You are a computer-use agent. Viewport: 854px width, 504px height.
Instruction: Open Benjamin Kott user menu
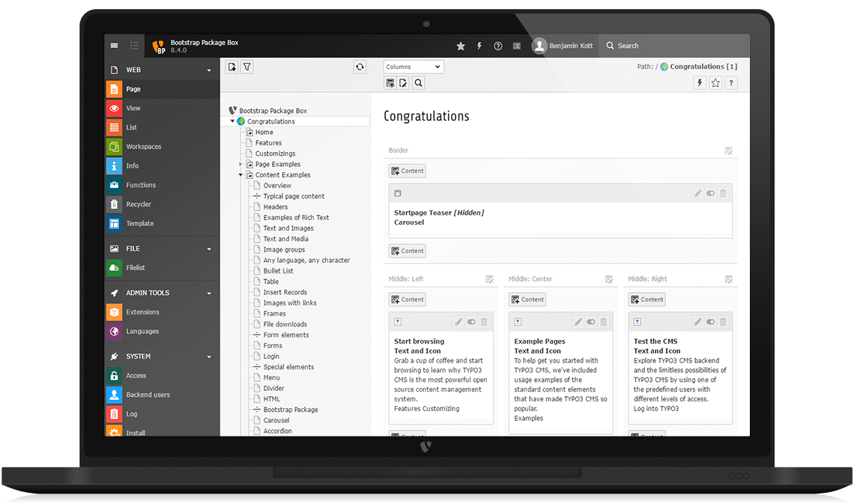563,46
